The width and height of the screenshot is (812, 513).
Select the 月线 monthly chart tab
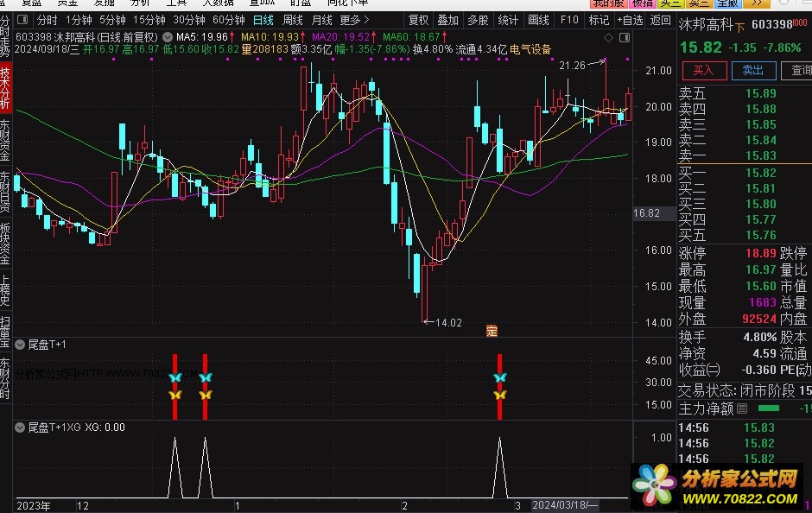click(321, 20)
